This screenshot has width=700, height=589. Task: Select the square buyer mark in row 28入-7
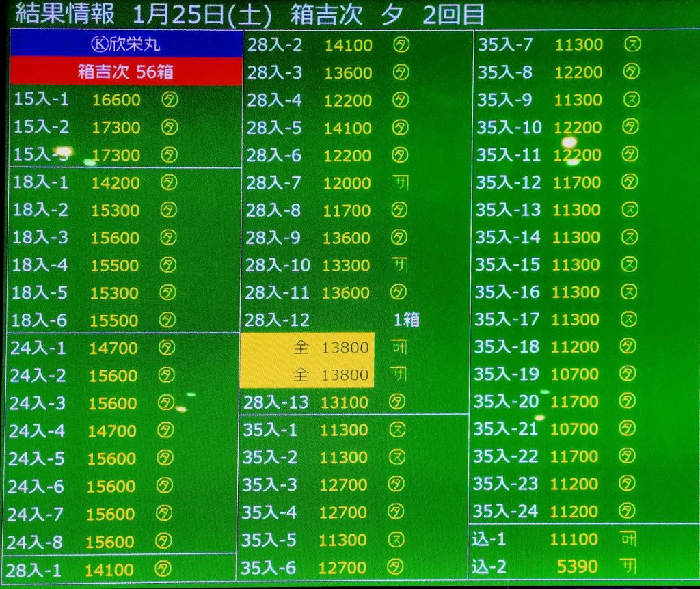(x=401, y=182)
